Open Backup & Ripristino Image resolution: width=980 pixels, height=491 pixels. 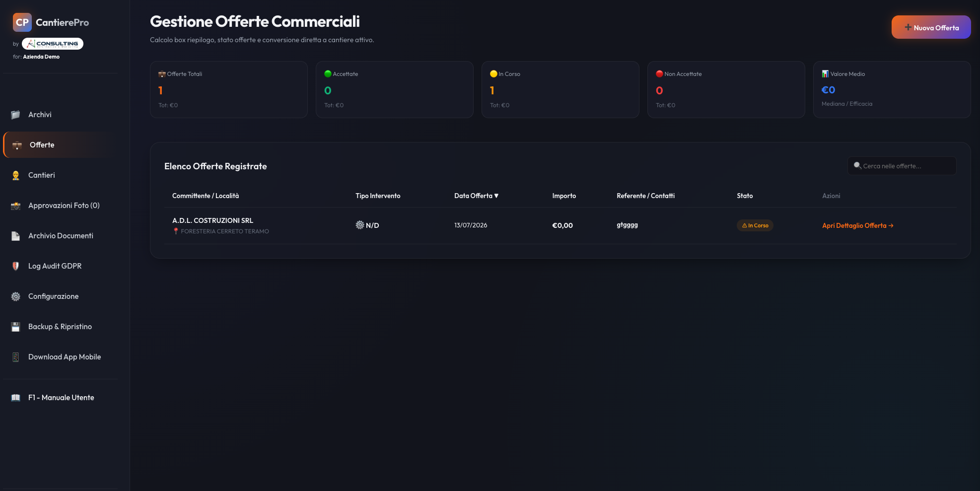pos(61,327)
